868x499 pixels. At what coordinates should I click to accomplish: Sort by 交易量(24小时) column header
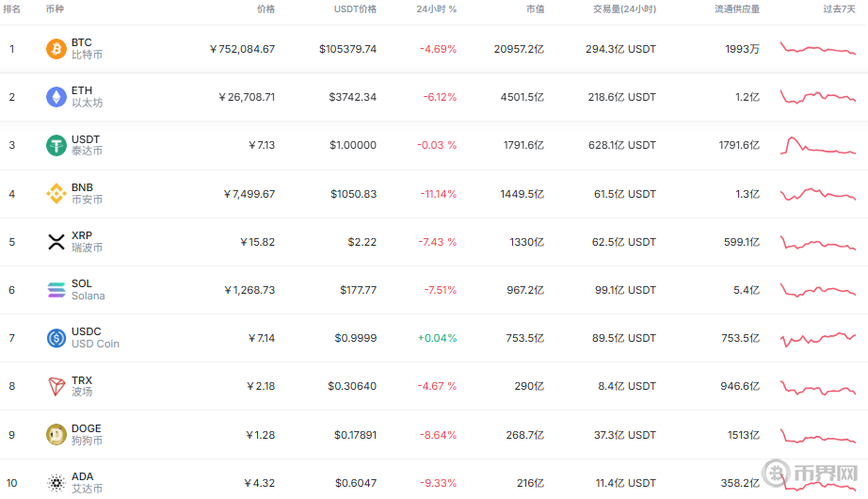click(x=624, y=9)
